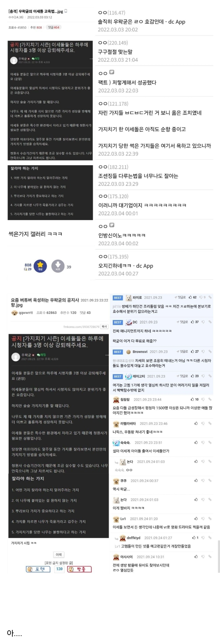Like 파이로's BEST comment with thumbs-up
This screenshot has height=644, width=220.
coord(190,297)
